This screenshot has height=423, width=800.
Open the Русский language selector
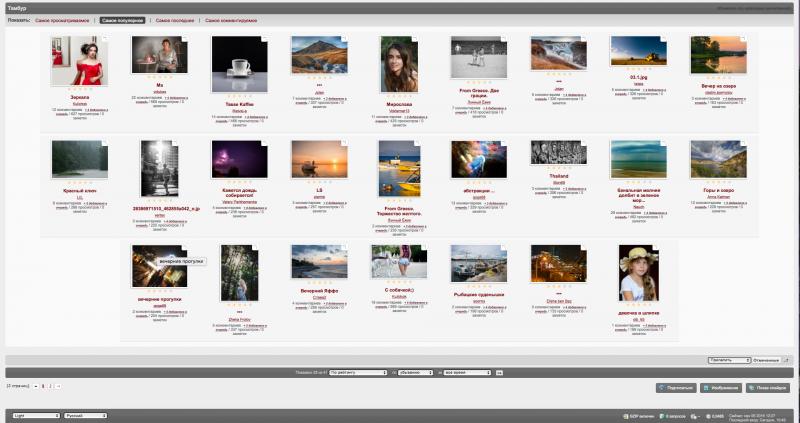tap(85, 415)
